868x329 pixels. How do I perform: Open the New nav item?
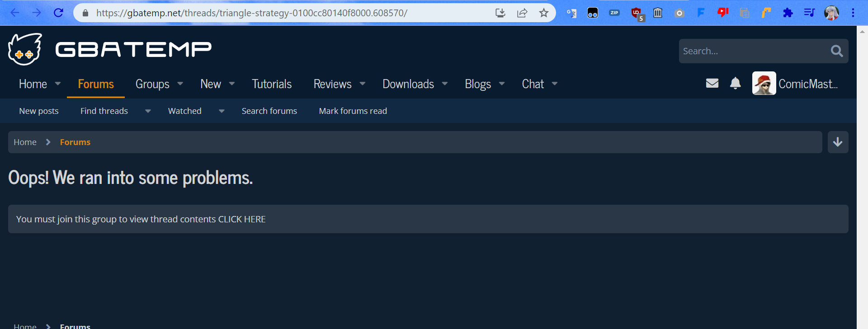(x=211, y=84)
